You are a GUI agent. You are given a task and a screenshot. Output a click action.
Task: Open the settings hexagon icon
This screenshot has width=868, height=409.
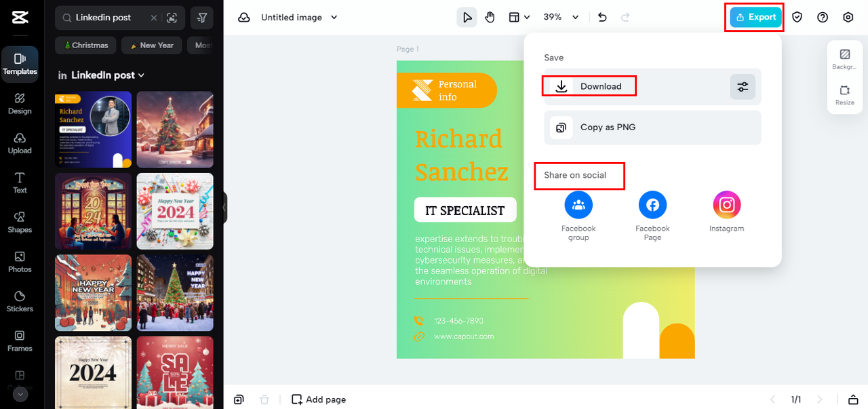[x=848, y=18]
